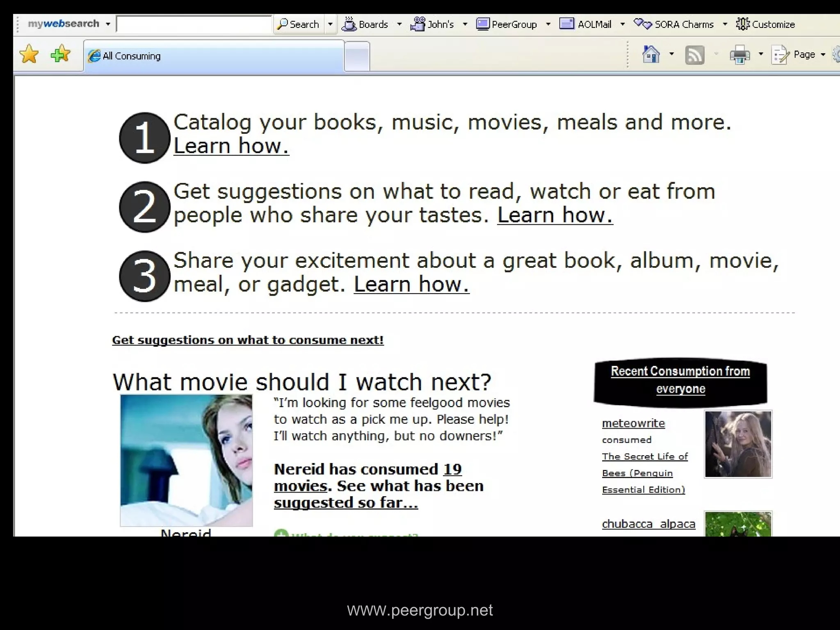The image size is (840, 630).
Task: Click the AOLMail toolbar icon
Action: (567, 24)
